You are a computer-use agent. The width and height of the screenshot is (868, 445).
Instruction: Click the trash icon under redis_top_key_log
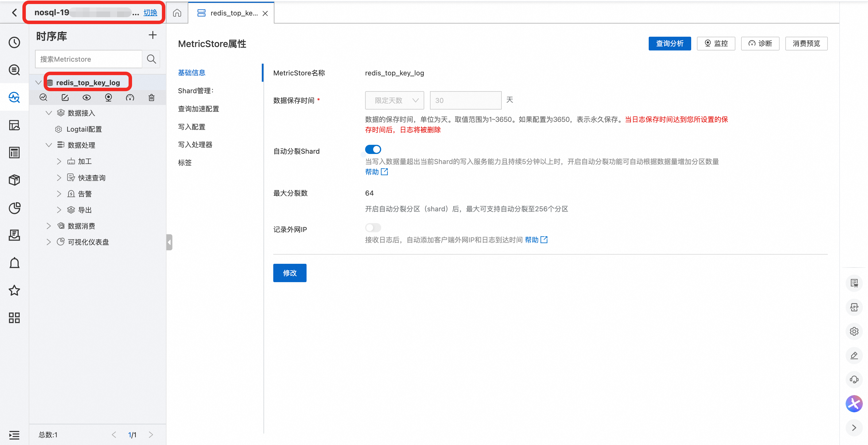click(x=152, y=97)
